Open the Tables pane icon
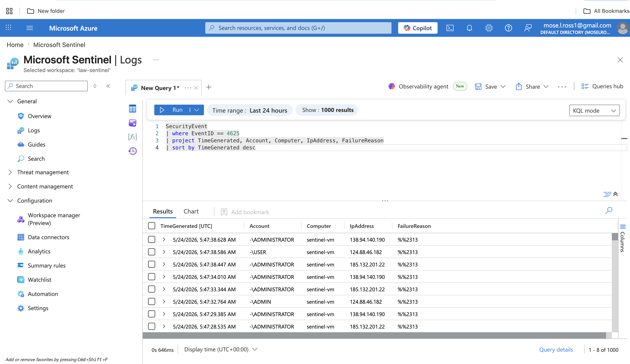The image size is (630, 364). point(133,109)
